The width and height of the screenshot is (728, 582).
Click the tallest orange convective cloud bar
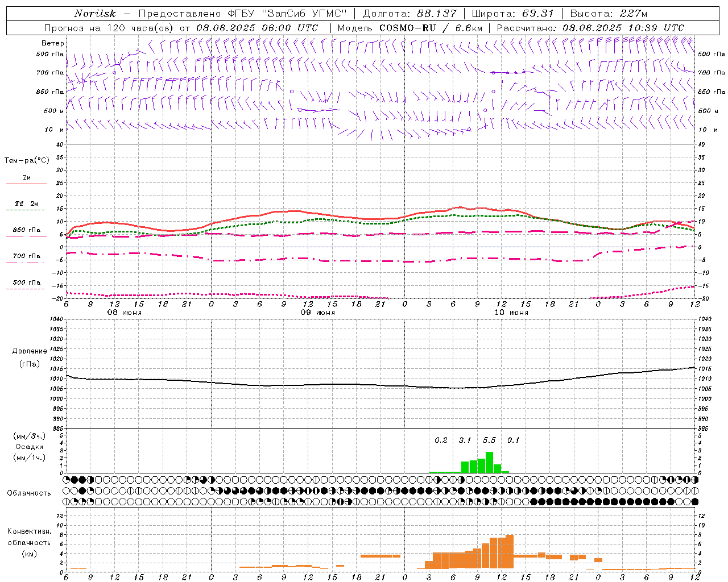(510, 551)
